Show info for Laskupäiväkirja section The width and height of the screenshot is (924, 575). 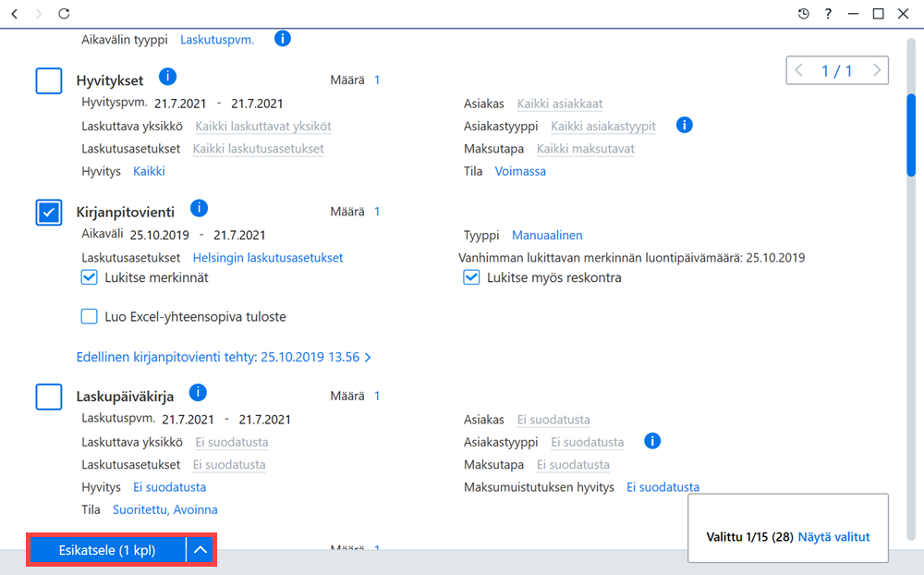[x=198, y=393]
